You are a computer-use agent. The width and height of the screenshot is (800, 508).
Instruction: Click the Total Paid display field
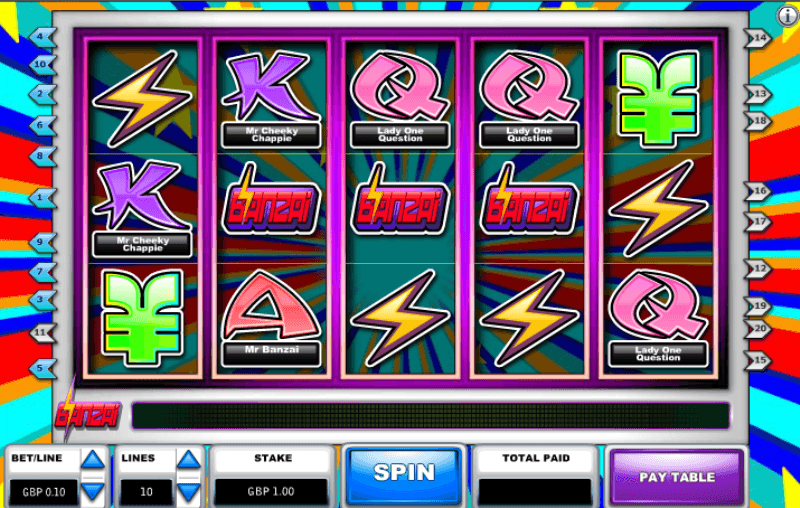point(535,492)
